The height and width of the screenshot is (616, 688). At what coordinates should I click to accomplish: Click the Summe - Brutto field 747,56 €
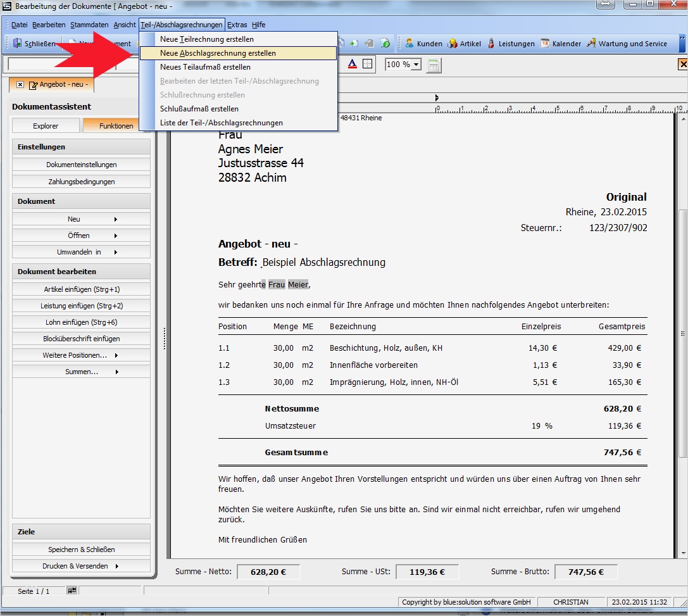585,572
